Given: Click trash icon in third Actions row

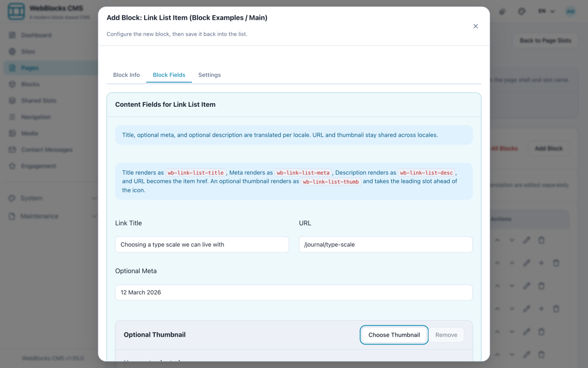Looking at the screenshot, I should click(541, 286).
